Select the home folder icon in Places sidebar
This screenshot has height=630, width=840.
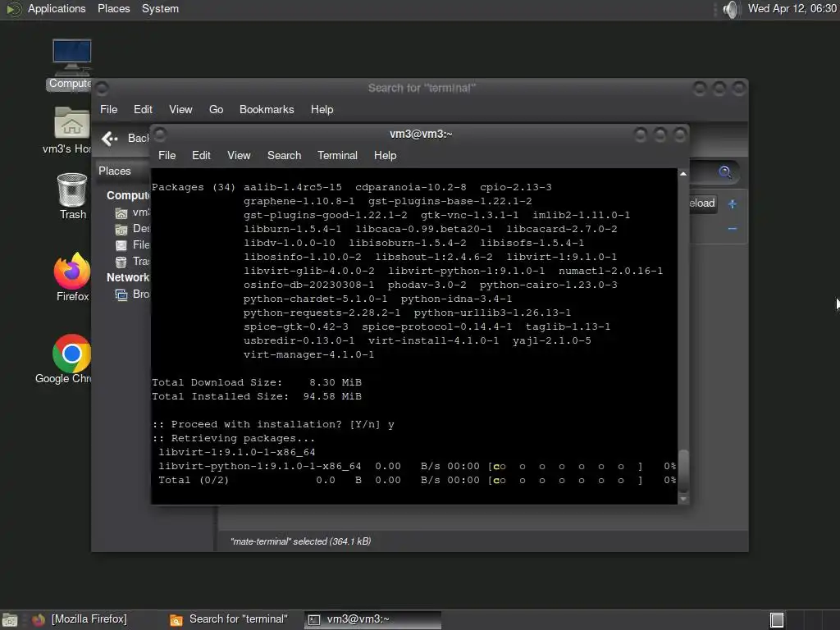pyautogui.click(x=121, y=213)
